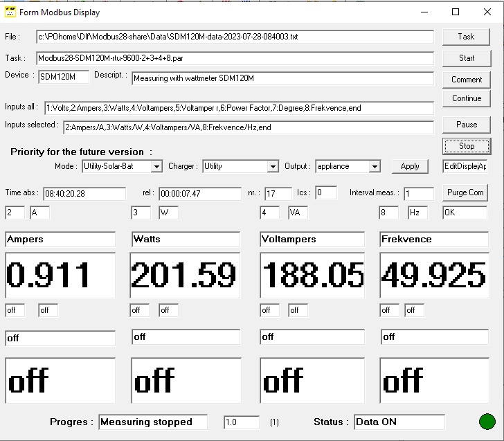The image size is (504, 441).
Task: Click the lcs field showing 0
Action: [326, 192]
